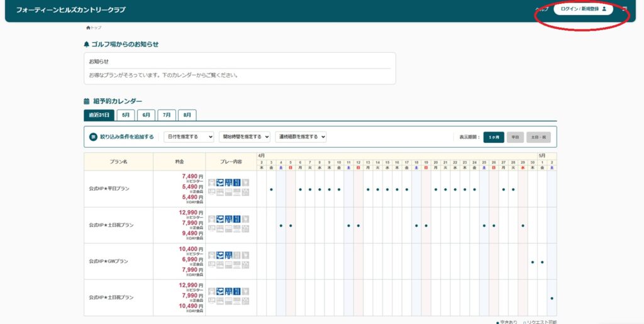Toggle display period to 1ヶ月
Image resolution: width=644 pixels, height=324 pixels.
tap(494, 137)
